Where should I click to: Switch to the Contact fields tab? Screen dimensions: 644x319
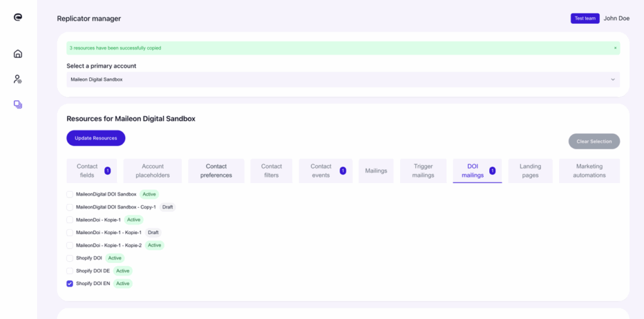pos(87,171)
